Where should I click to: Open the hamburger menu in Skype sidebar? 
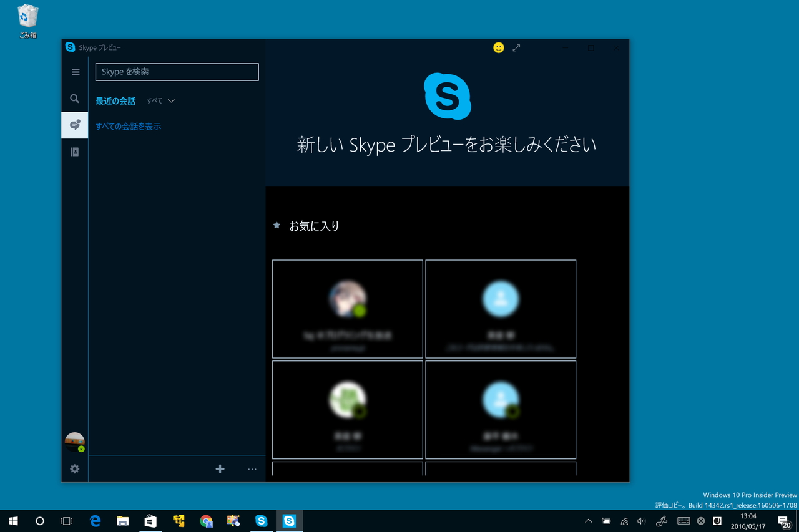[x=75, y=72]
